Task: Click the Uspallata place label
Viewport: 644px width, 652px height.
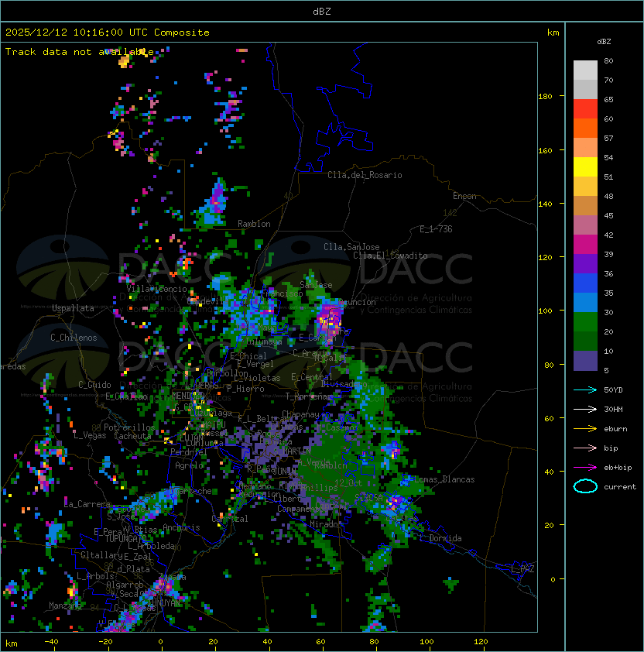Action: pyautogui.click(x=73, y=308)
